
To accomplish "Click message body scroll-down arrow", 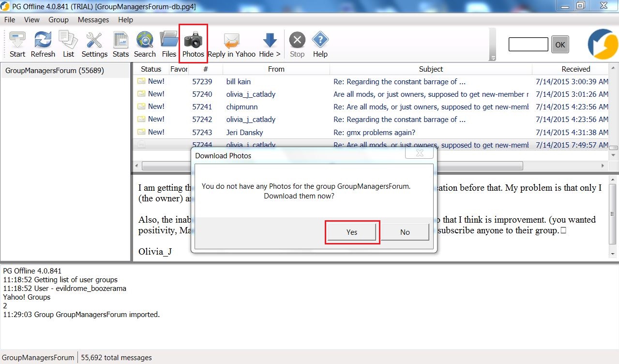I will click(613, 254).
